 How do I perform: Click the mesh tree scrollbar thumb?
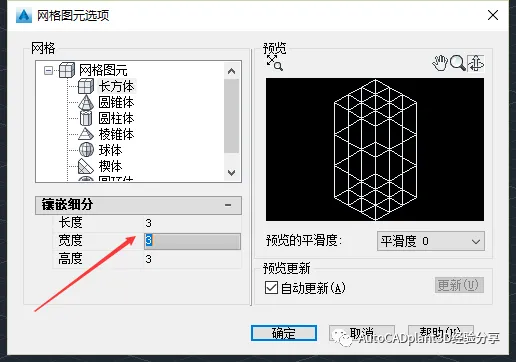coord(231,116)
